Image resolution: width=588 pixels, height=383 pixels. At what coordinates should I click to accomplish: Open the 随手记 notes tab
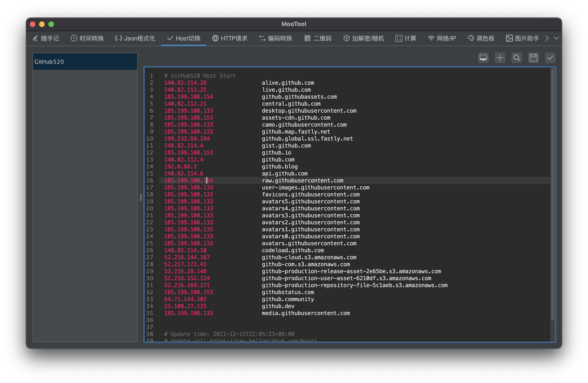tap(46, 38)
